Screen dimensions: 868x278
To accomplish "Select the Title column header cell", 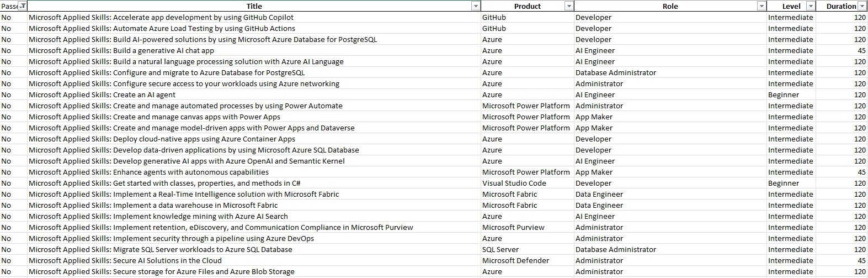I will 254,6.
